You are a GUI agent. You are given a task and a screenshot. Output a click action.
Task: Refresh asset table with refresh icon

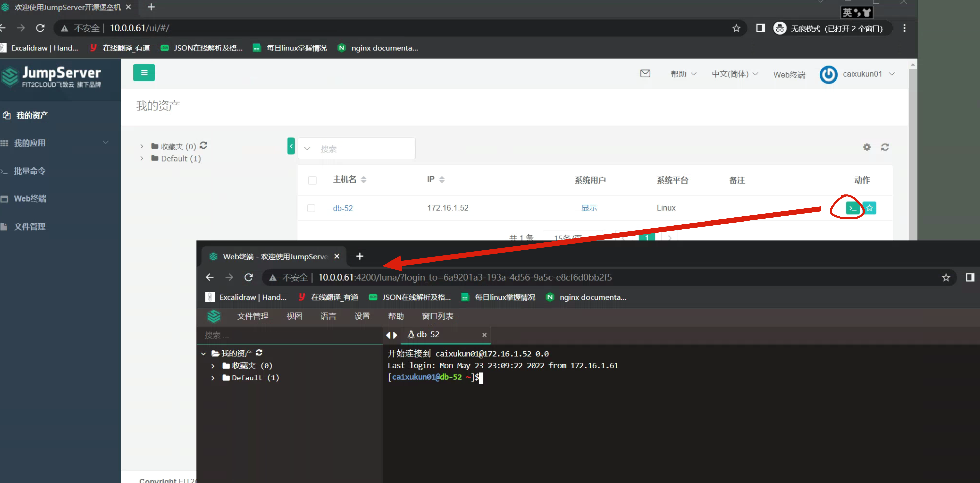coord(885,147)
